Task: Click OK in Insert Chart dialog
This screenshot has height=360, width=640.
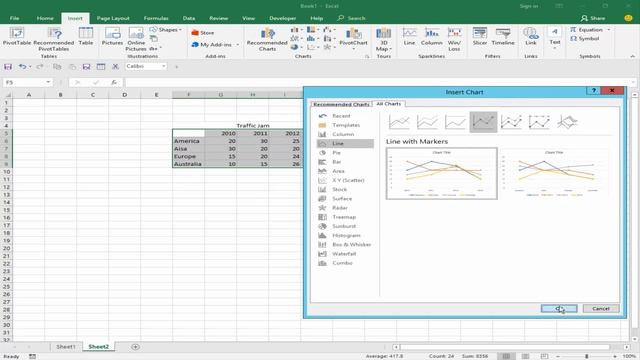Action: point(559,309)
